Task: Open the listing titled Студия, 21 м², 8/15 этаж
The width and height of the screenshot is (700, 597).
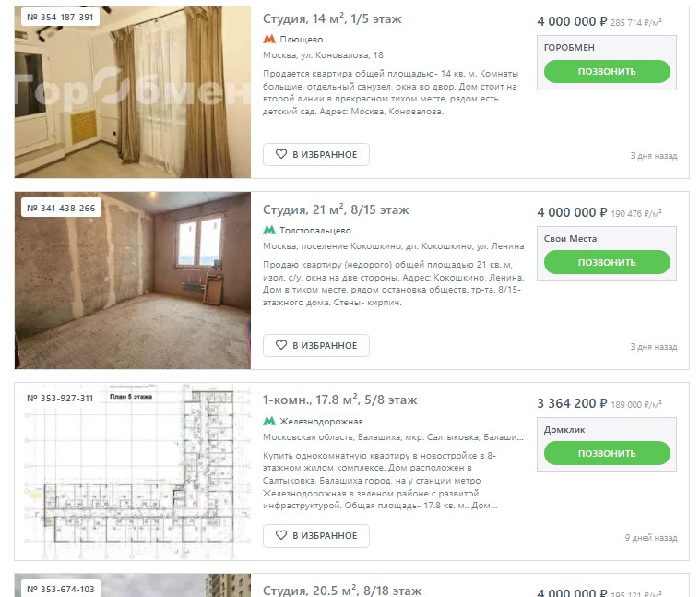Action: (336, 209)
